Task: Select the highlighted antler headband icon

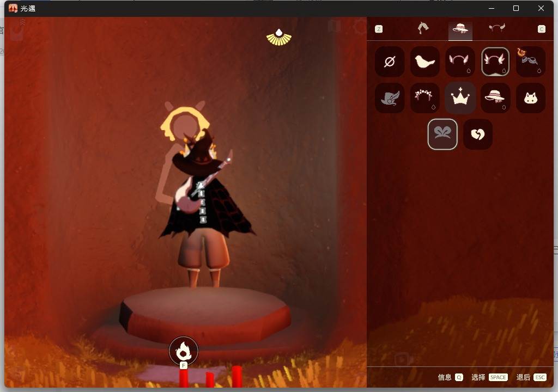Action: pyautogui.click(x=495, y=62)
